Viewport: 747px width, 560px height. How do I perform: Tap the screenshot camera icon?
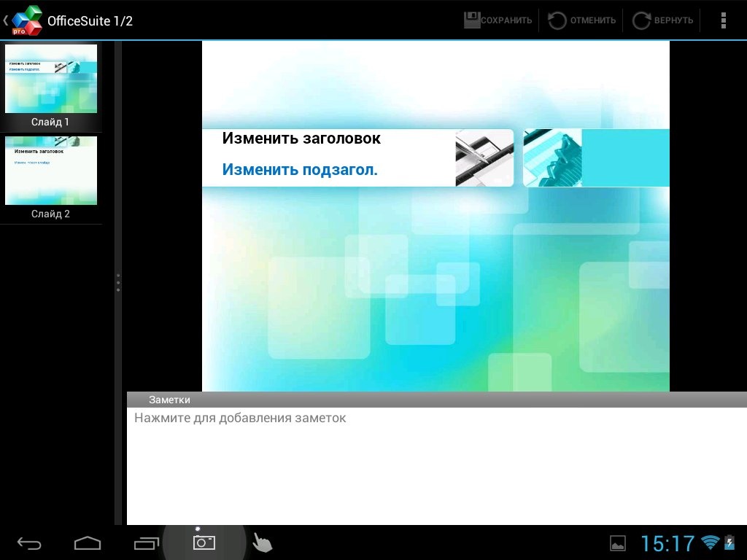[x=204, y=542]
